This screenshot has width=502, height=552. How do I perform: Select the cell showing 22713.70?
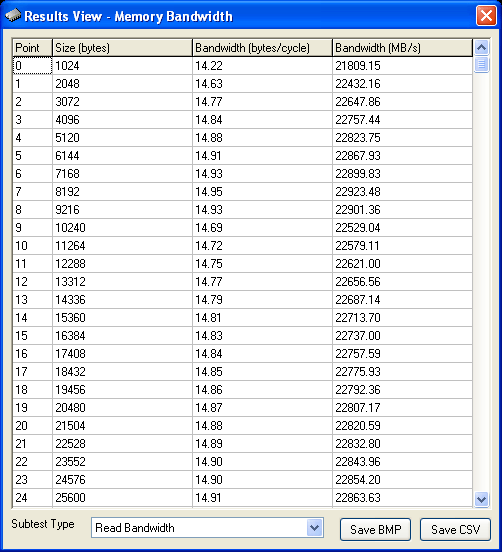pyautogui.click(x=402, y=318)
